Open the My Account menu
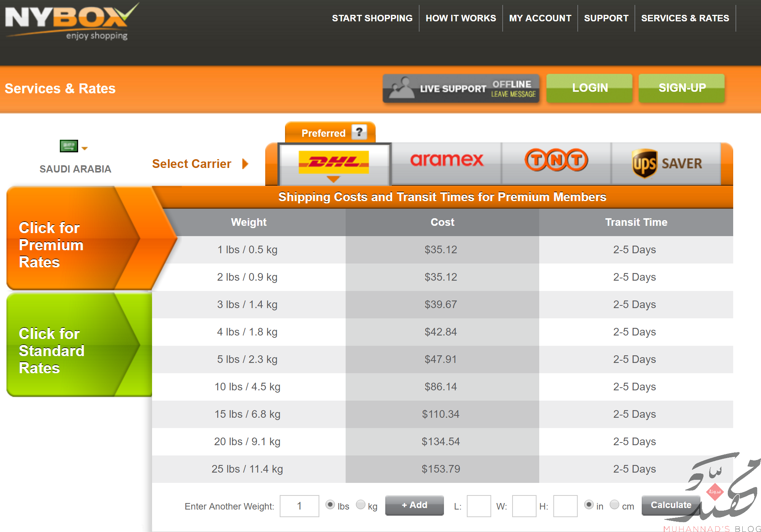 (x=540, y=18)
